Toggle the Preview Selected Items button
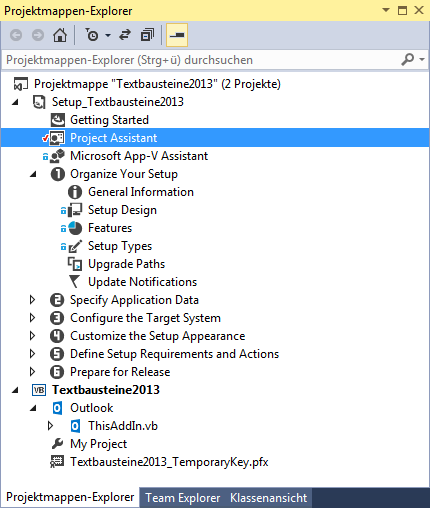Viewport: 430px width, 508px height. coord(177,35)
